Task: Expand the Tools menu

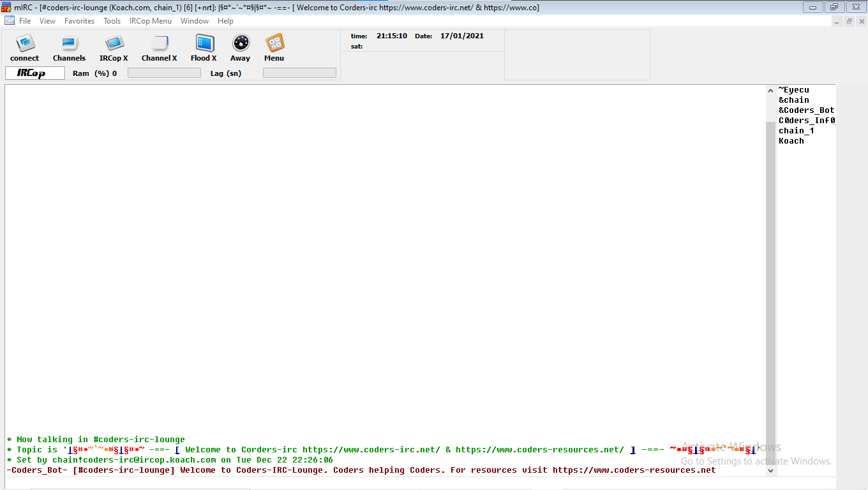Action: (112, 21)
